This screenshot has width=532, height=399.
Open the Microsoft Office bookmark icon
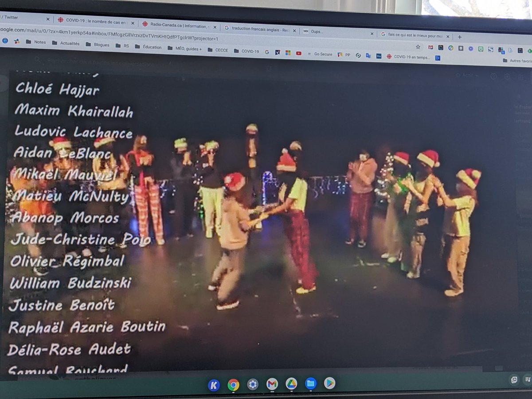pyautogui.click(x=288, y=53)
